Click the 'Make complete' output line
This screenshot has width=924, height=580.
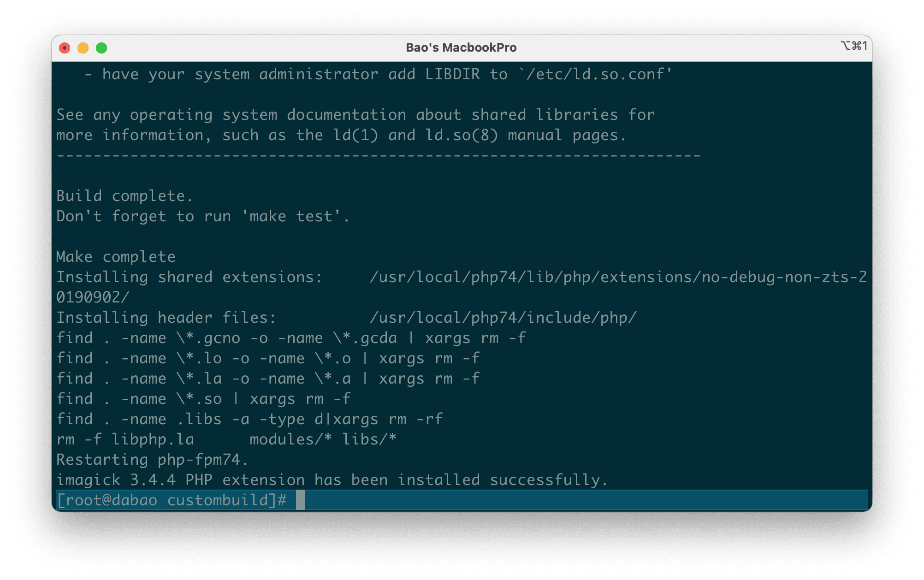click(x=116, y=257)
